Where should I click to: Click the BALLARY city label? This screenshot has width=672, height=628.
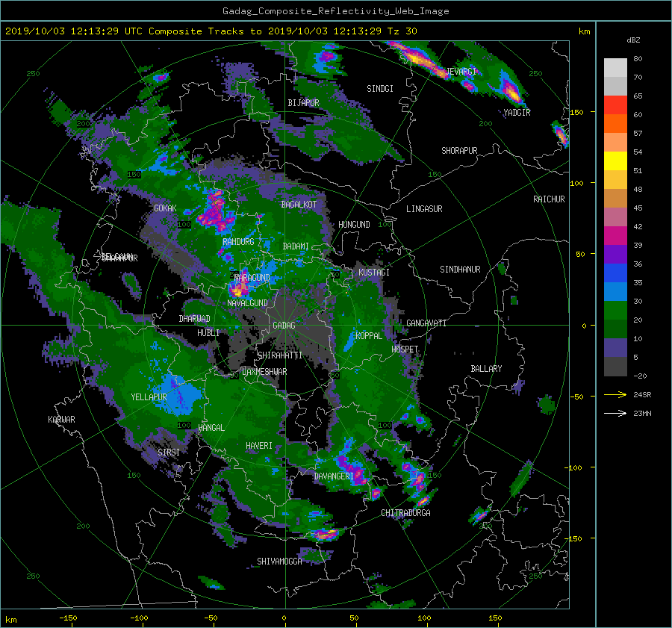click(x=486, y=369)
